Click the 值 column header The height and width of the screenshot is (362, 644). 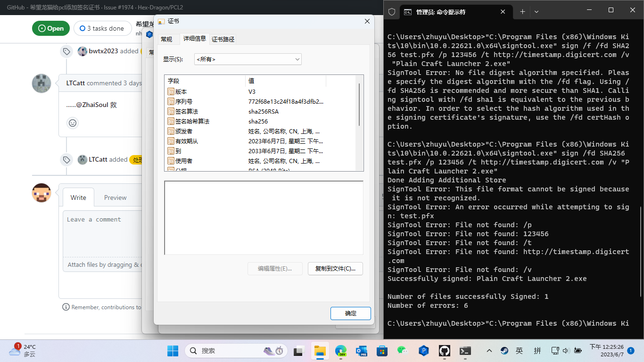coord(286,81)
